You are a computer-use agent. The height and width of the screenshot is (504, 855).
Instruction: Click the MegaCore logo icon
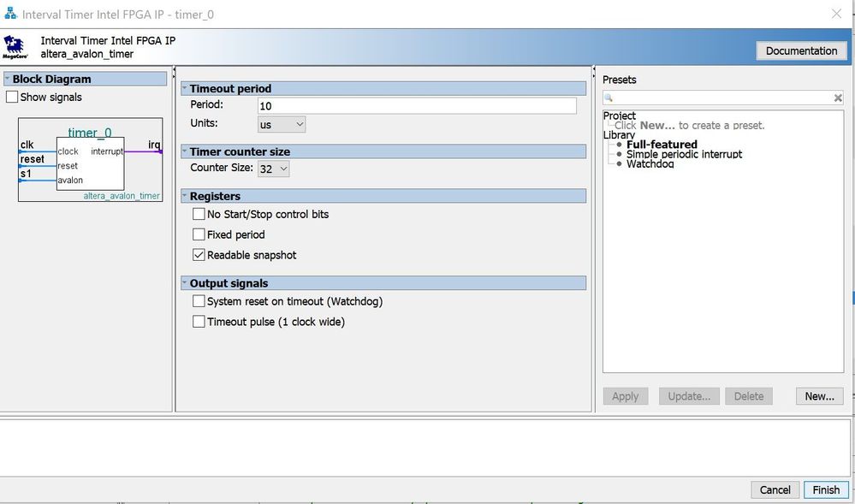[15, 47]
